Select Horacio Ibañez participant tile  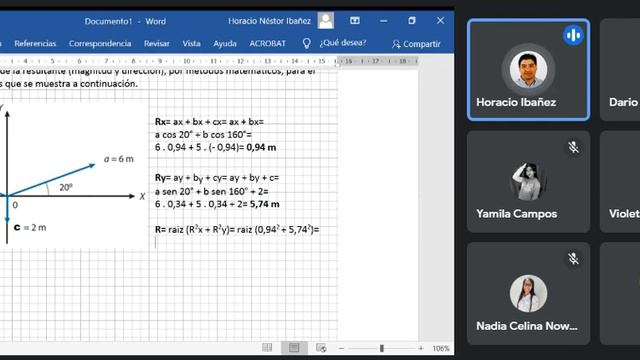click(x=529, y=70)
